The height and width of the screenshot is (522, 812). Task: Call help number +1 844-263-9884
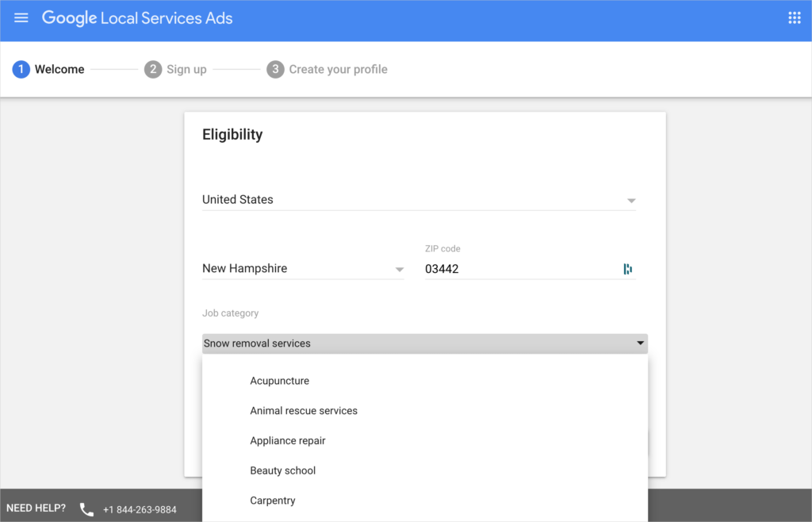click(x=140, y=509)
